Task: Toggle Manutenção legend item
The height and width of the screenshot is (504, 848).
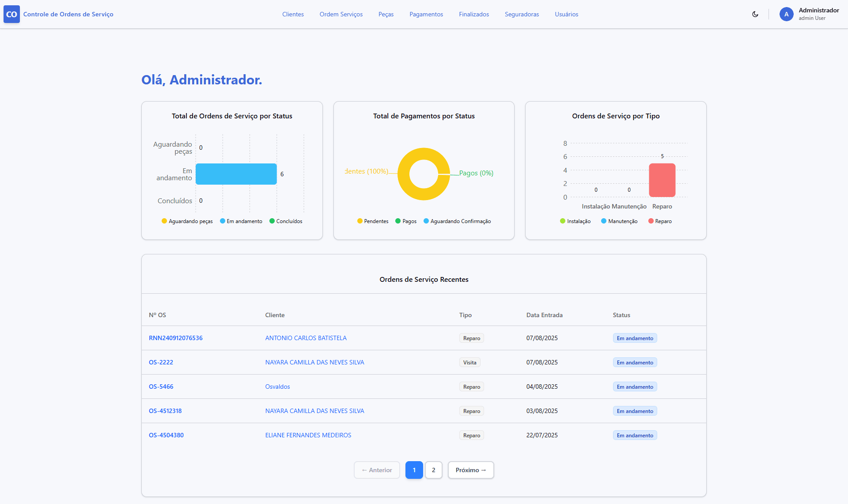Action: click(x=619, y=221)
